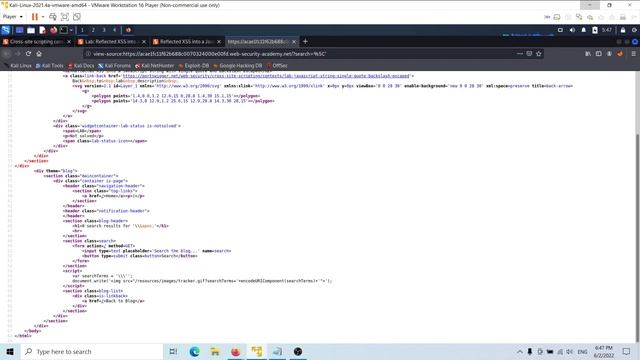Screen dimensions: 640x360
Task: Open the VMware Player menu
Action: click(x=12, y=17)
